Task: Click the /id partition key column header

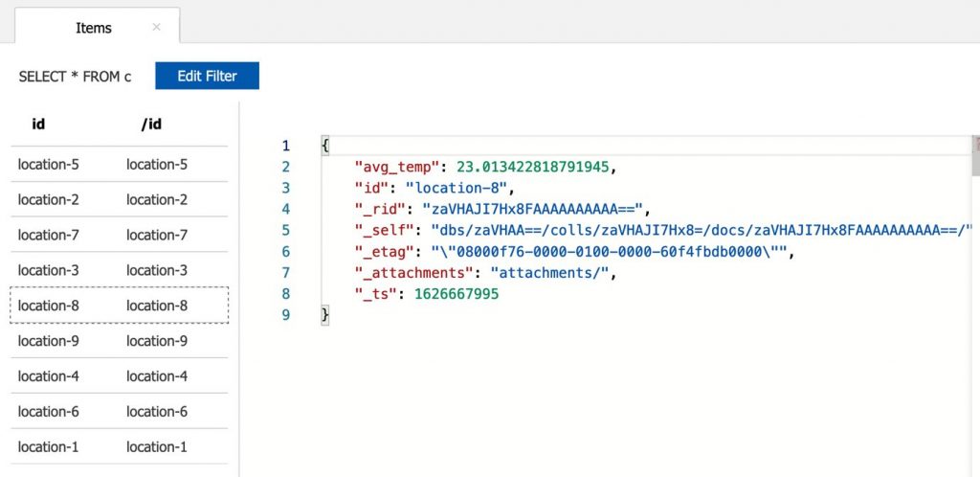Action: point(151,125)
